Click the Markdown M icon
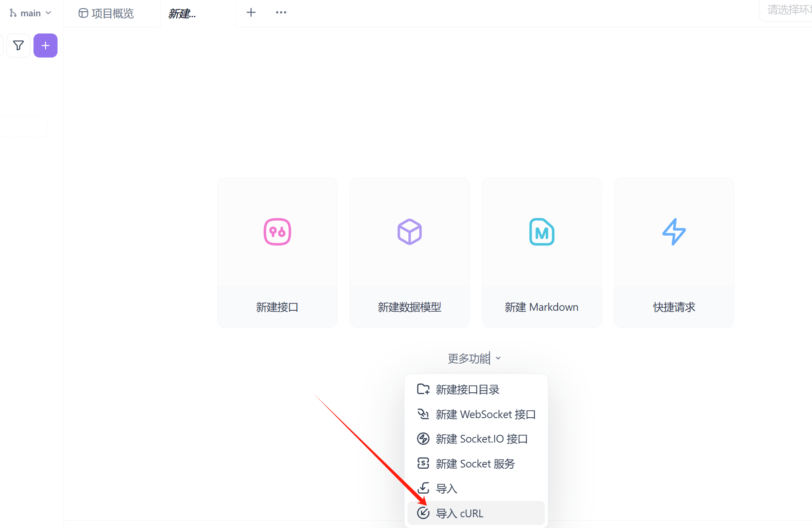Screen dimensions: 812x528 542,232
